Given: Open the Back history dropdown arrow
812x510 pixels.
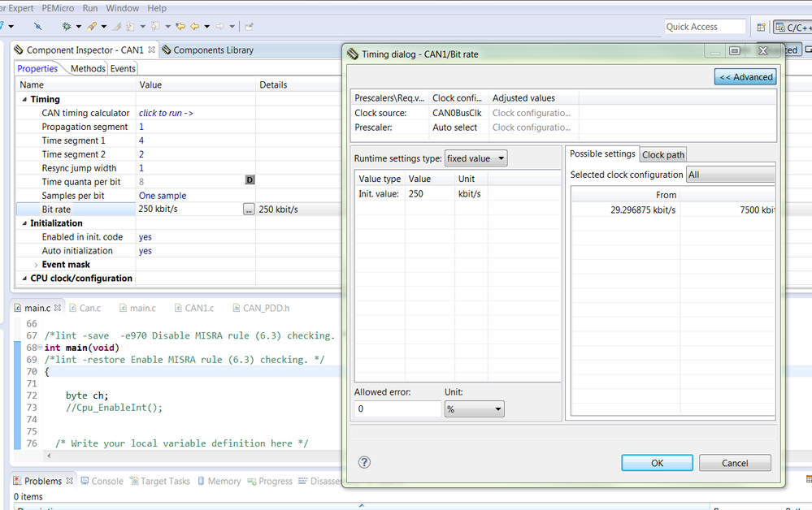Looking at the screenshot, I should (x=206, y=27).
